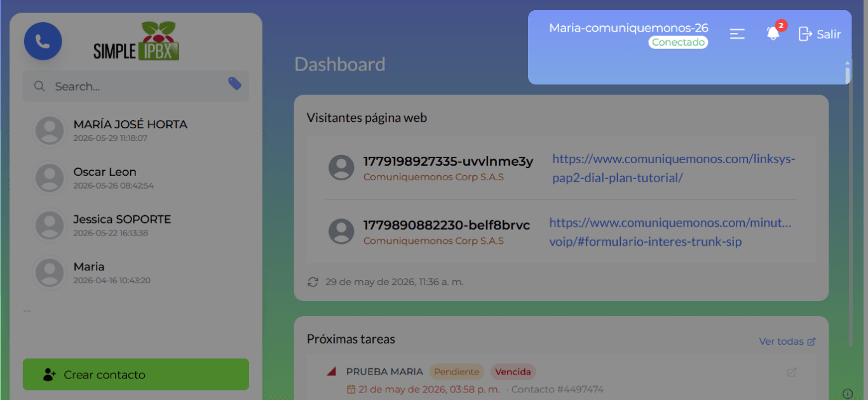Screen dimensions: 868x400
Task: Click the Próximas tareas heading
Action: click(x=351, y=339)
